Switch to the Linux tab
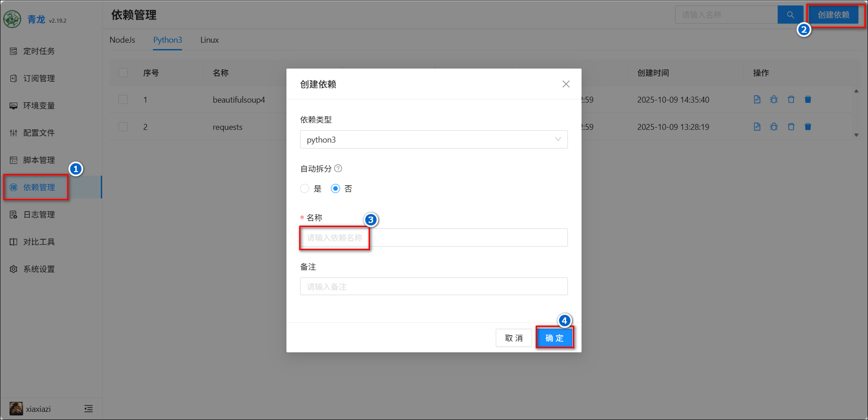Screen dimensions: 868x420 coord(209,40)
